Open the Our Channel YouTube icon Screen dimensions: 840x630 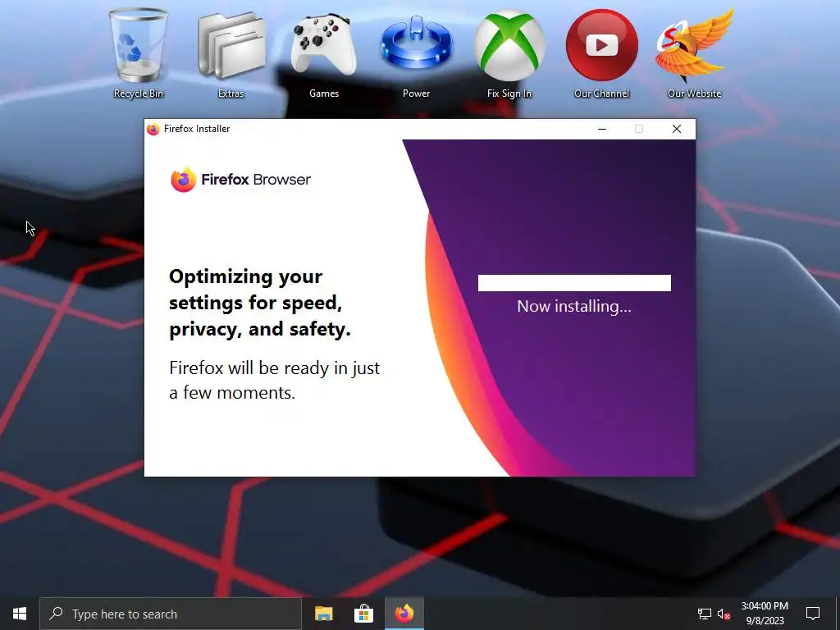point(601,53)
